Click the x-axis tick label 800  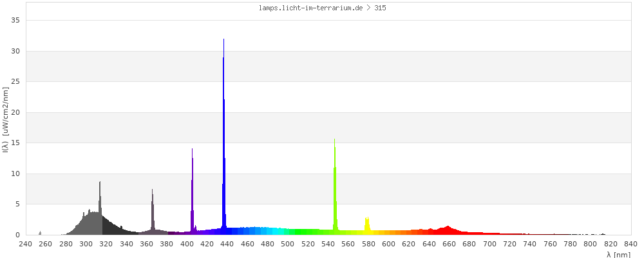[x=591, y=244]
